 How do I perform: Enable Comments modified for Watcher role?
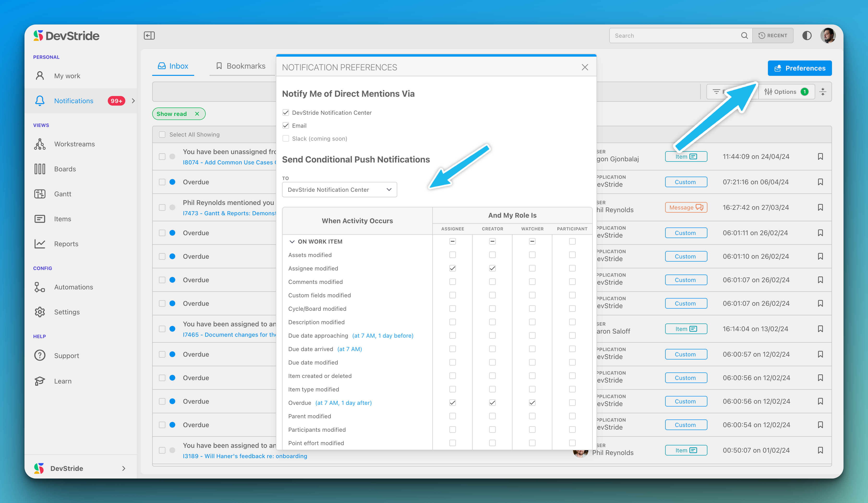pyautogui.click(x=532, y=282)
